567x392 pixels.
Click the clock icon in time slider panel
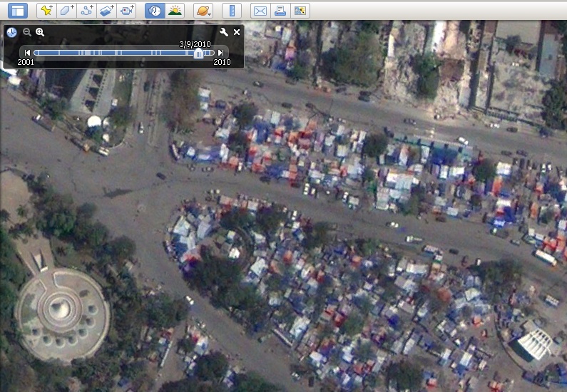click(11, 32)
